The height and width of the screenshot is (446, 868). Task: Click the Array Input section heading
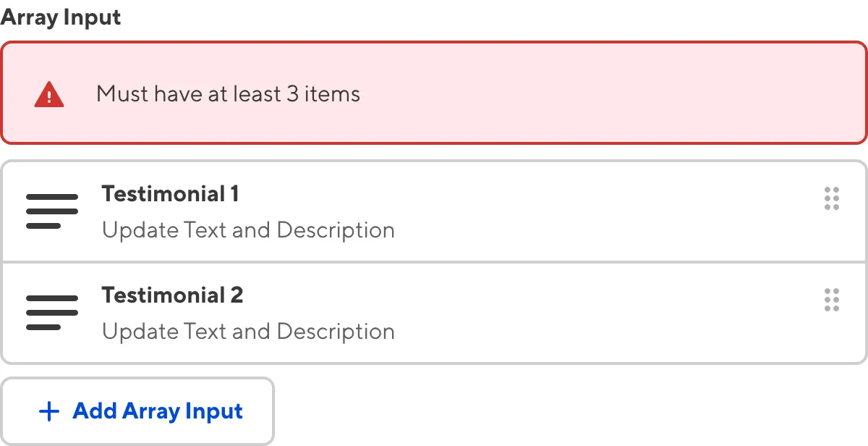click(x=60, y=17)
